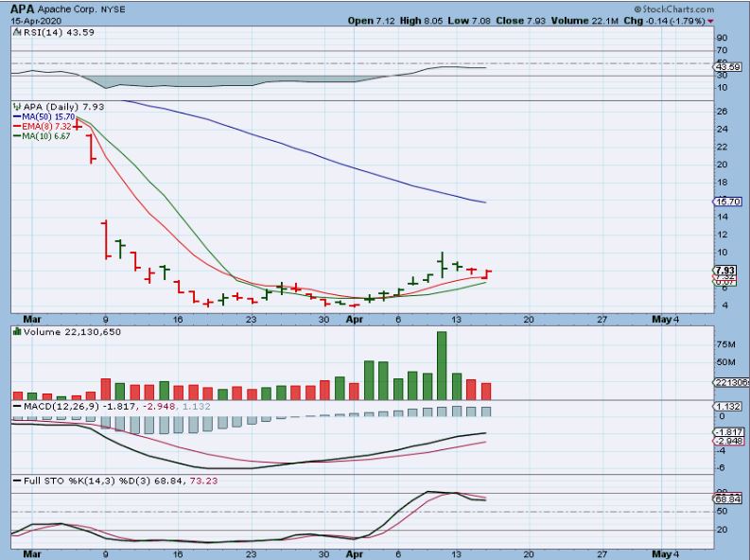The height and width of the screenshot is (560, 750).
Task: Click the May 4 label on price date axis
Action: tap(666, 319)
